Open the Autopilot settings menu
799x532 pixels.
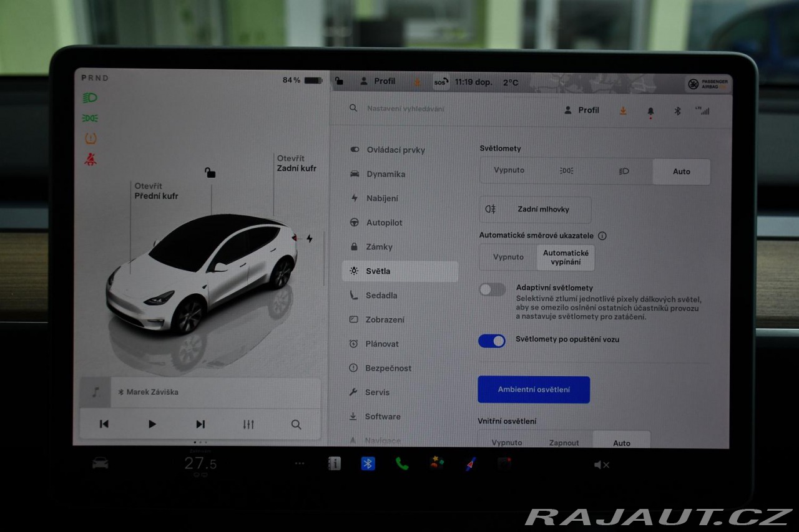(384, 223)
